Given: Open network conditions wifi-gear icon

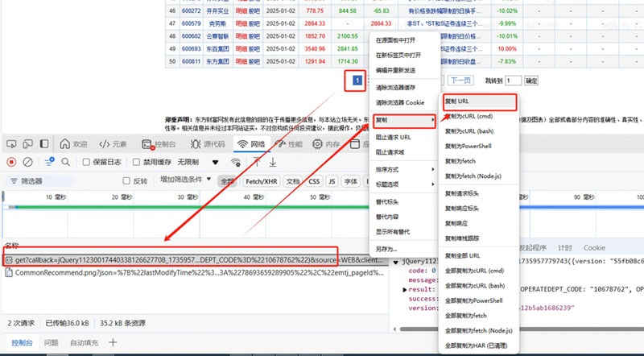Looking at the screenshot, I should click(236, 162).
